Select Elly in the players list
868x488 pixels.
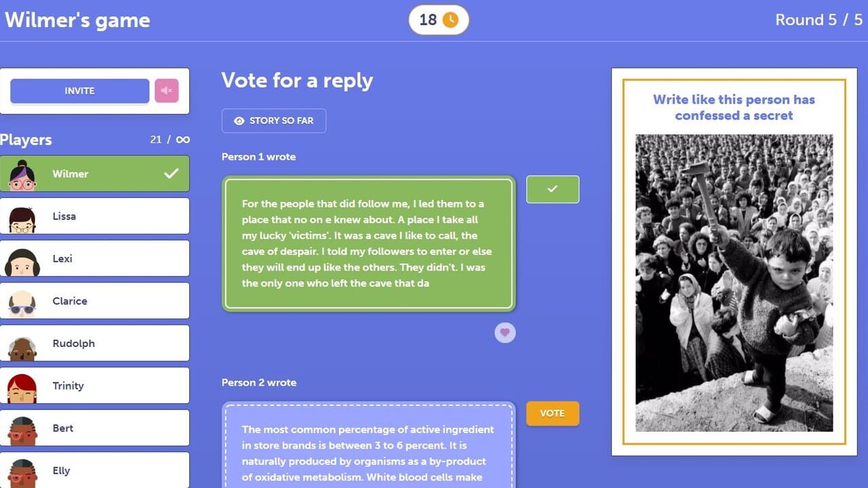(95, 470)
